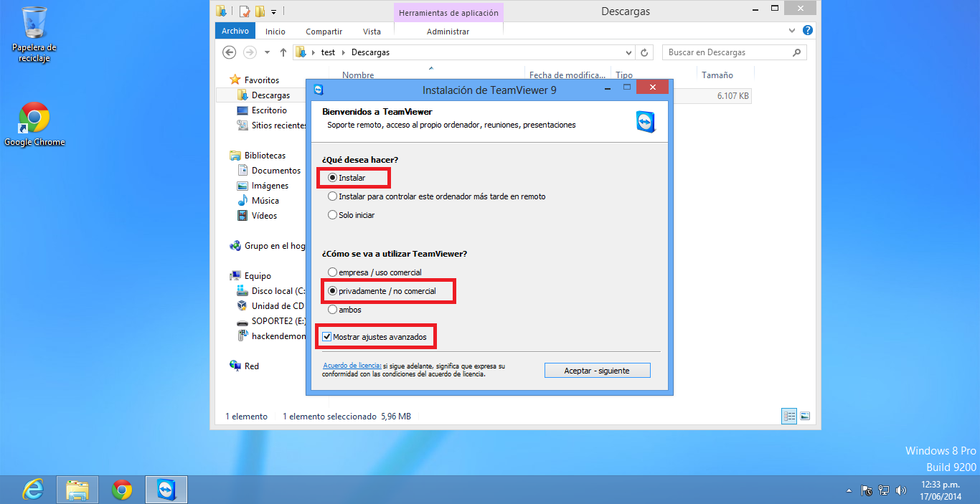This screenshot has width=980, height=504.
Task: Open Action Center flag in system tray
Action: 867,491
